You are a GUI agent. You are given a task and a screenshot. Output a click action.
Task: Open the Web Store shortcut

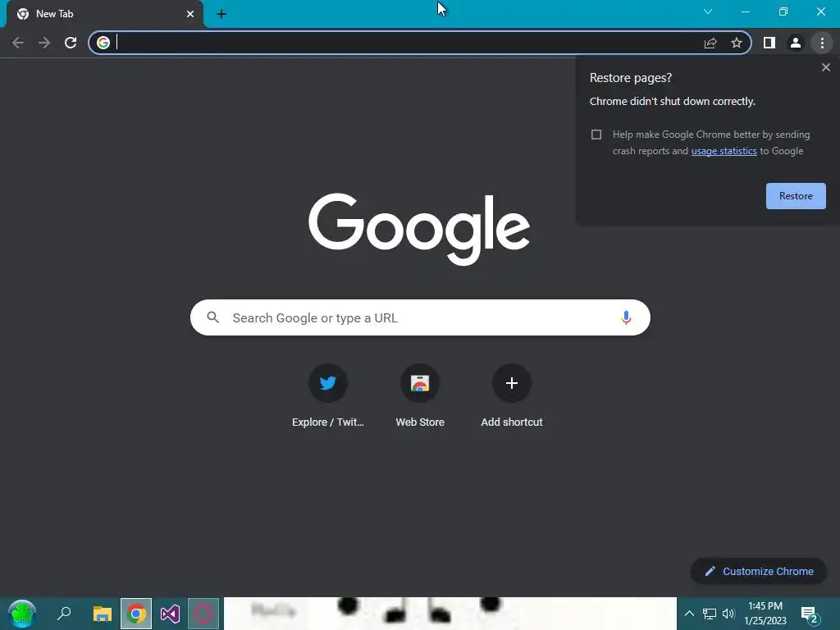pos(420,396)
